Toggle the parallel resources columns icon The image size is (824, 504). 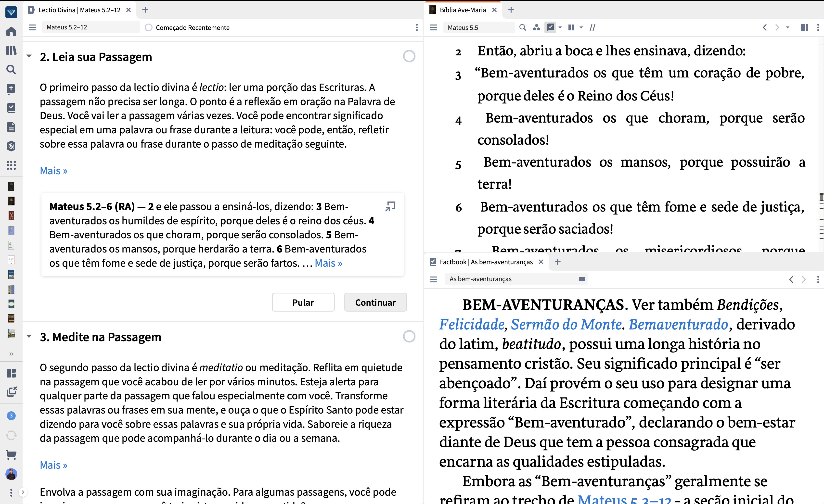[x=571, y=27]
